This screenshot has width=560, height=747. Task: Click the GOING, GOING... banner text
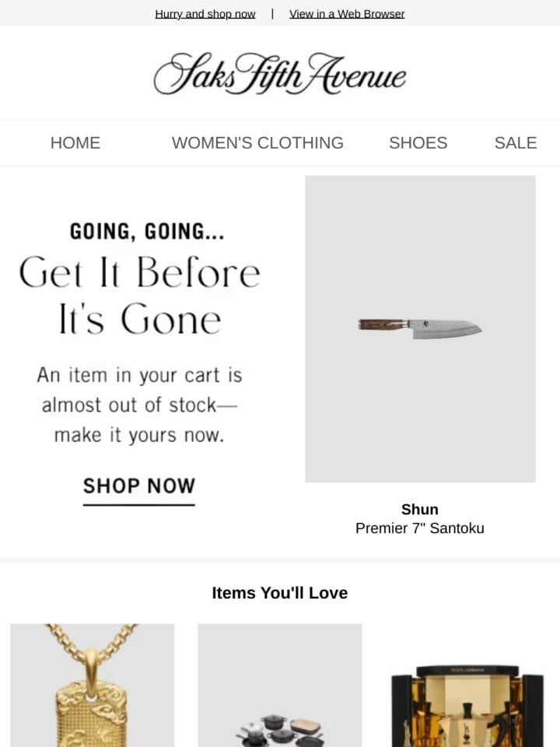pos(147,231)
